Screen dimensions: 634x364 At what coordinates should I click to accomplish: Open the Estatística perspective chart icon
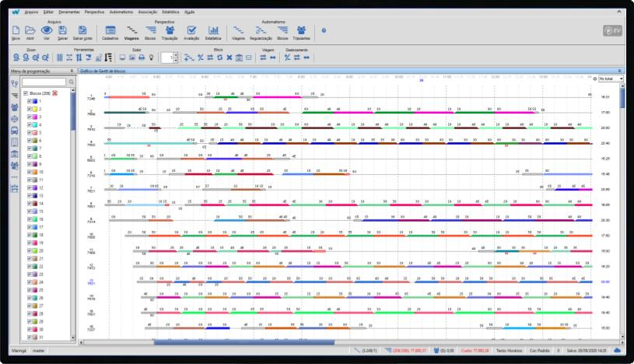coord(213,31)
